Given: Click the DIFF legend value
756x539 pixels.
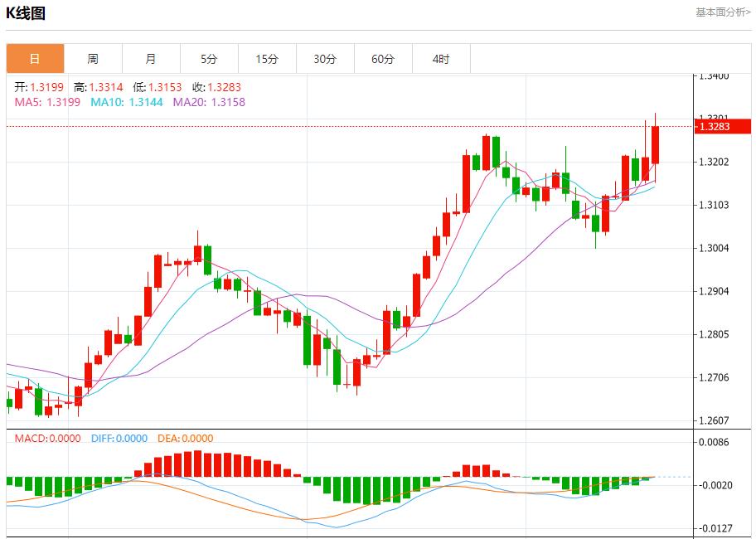Looking at the screenshot, I should (119, 439).
